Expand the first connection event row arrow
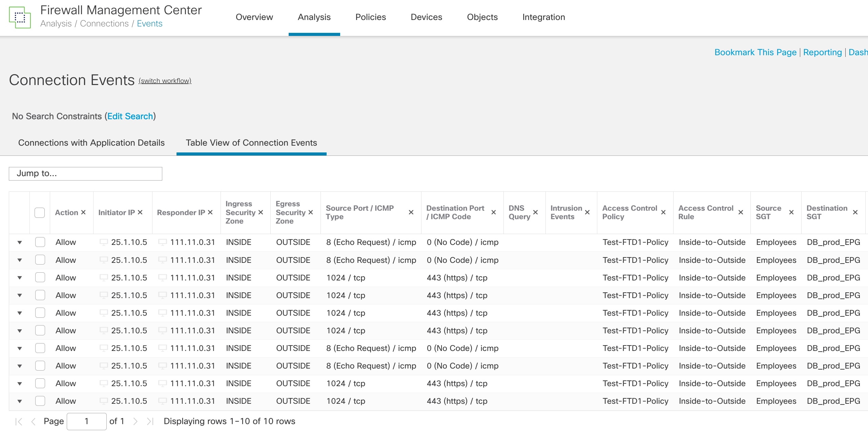868x439 pixels. coord(20,243)
